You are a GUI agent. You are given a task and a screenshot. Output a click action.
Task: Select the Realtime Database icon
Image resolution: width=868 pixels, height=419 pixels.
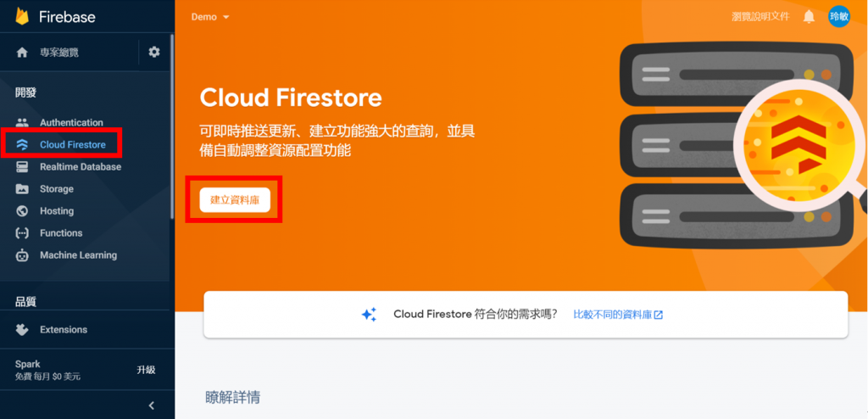(x=22, y=167)
